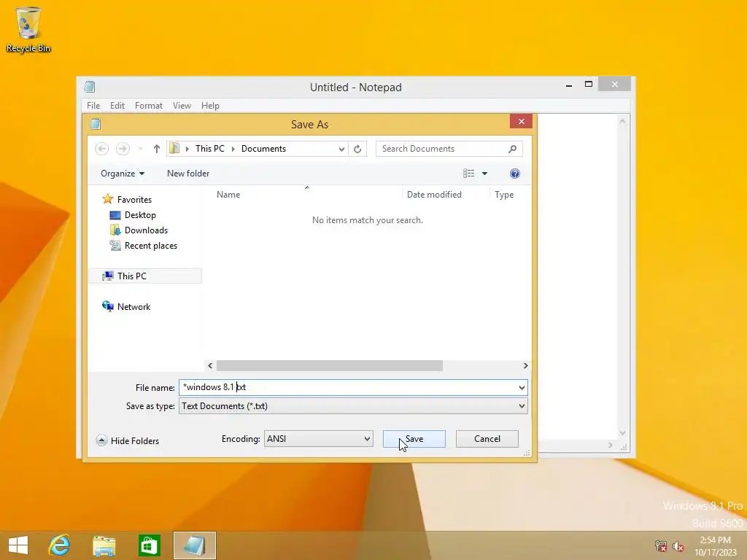Open more view options dropdown arrow
This screenshot has width=747, height=560.
tap(484, 174)
